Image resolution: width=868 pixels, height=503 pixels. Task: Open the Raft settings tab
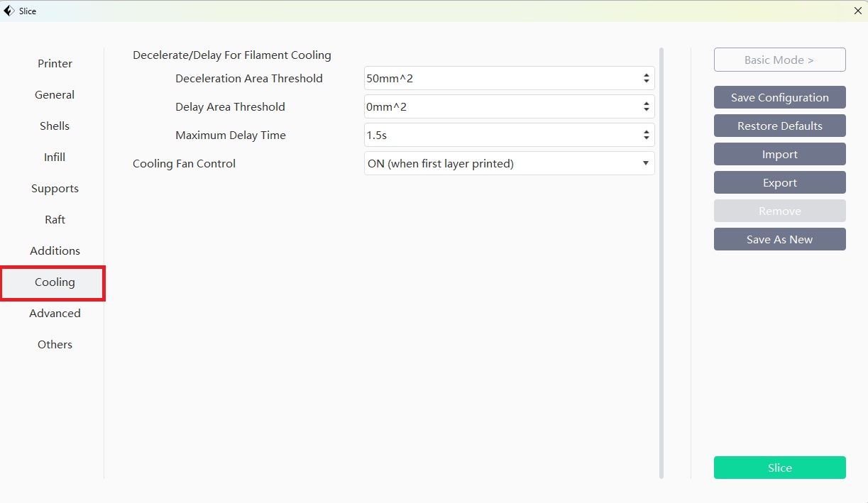[55, 220]
